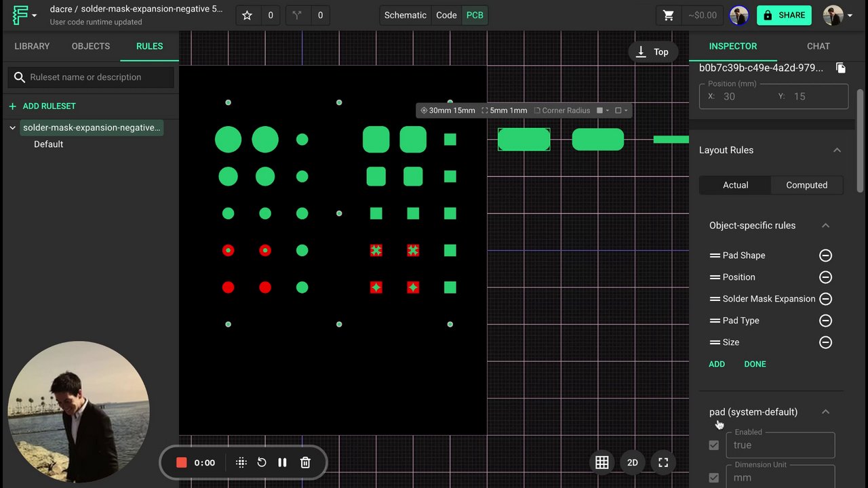Remove the Pad Shape rule
Viewport: 868px width, 488px height.
pyautogui.click(x=825, y=256)
